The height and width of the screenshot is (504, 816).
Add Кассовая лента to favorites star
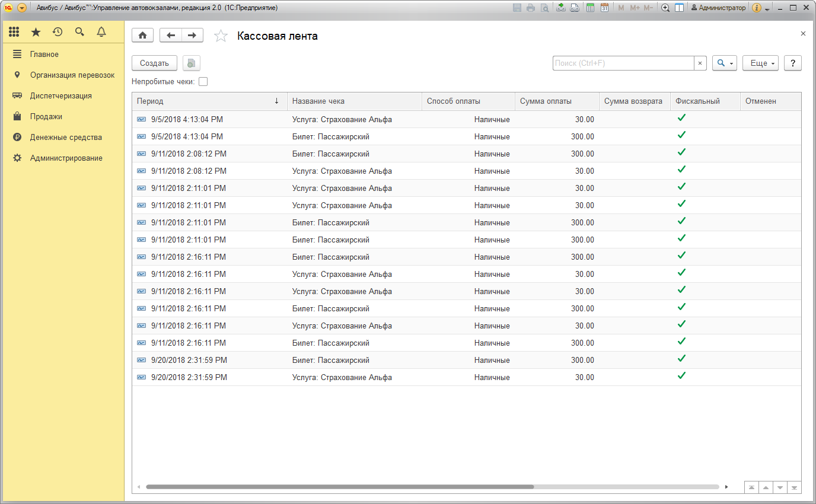pyautogui.click(x=221, y=36)
